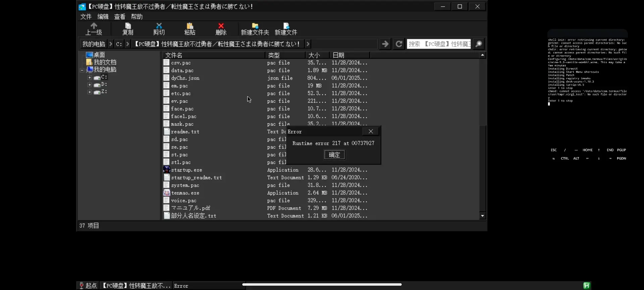644x290 pixels.
Task: Sort by 大小 column header
Action: click(x=317, y=55)
